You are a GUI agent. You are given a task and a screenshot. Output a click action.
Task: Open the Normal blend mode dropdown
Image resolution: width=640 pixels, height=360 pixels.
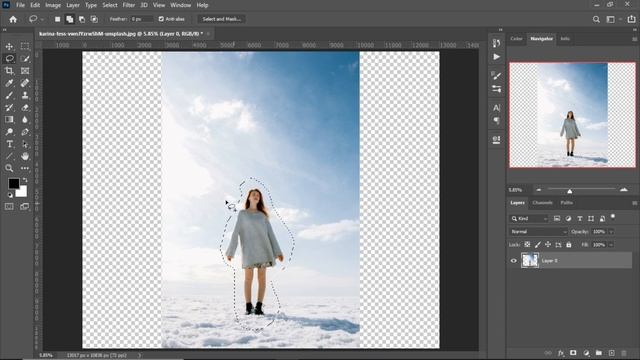pyautogui.click(x=538, y=232)
